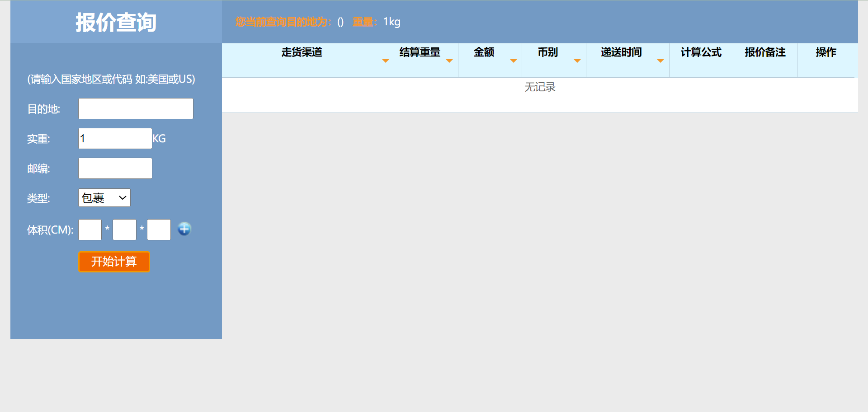Click the blue plus icon to add volume row
Viewport: 868px width, 412px height.
[x=184, y=229]
